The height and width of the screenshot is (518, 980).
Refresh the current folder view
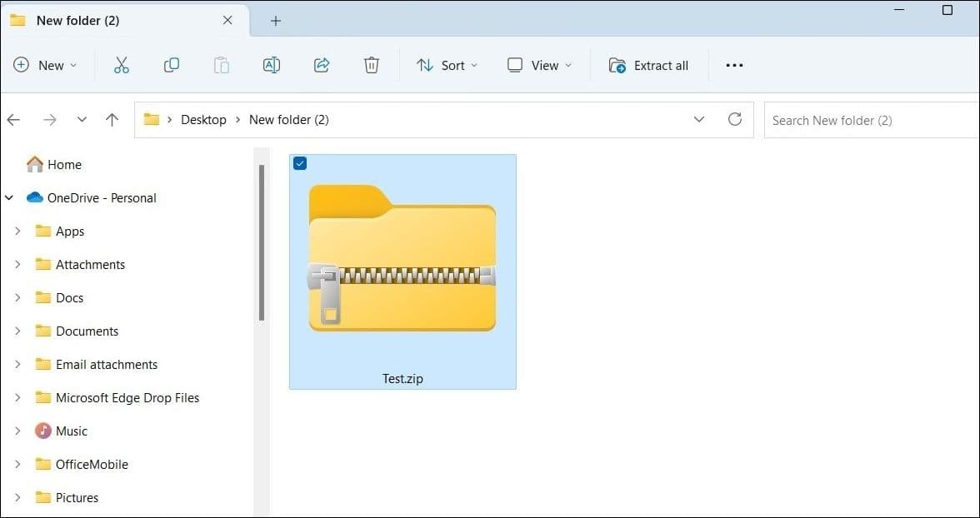735,119
